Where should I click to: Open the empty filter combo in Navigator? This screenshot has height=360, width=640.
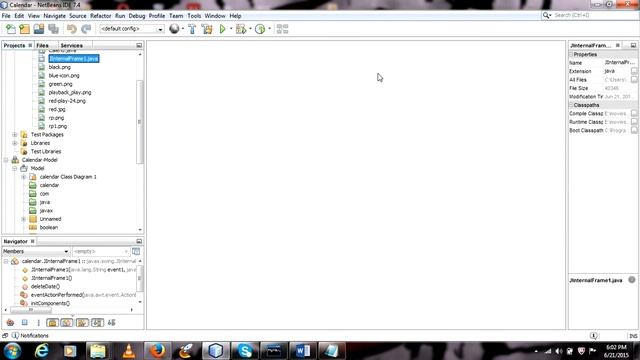click(100, 251)
